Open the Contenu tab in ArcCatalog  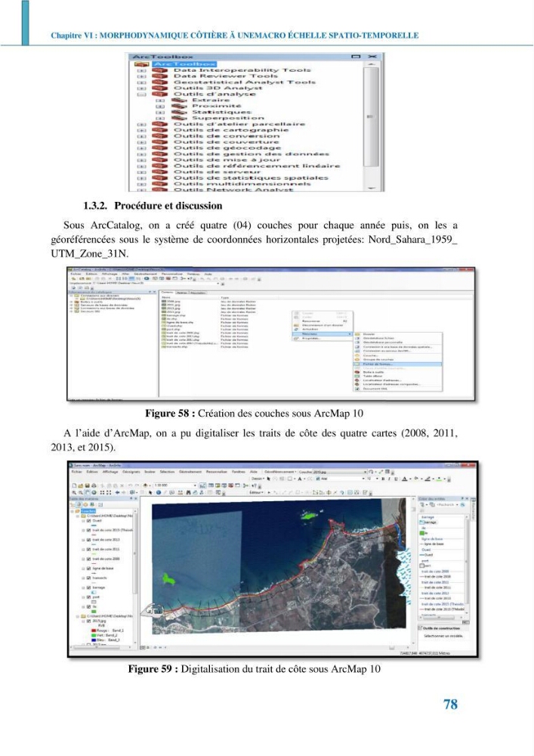pos(167,292)
